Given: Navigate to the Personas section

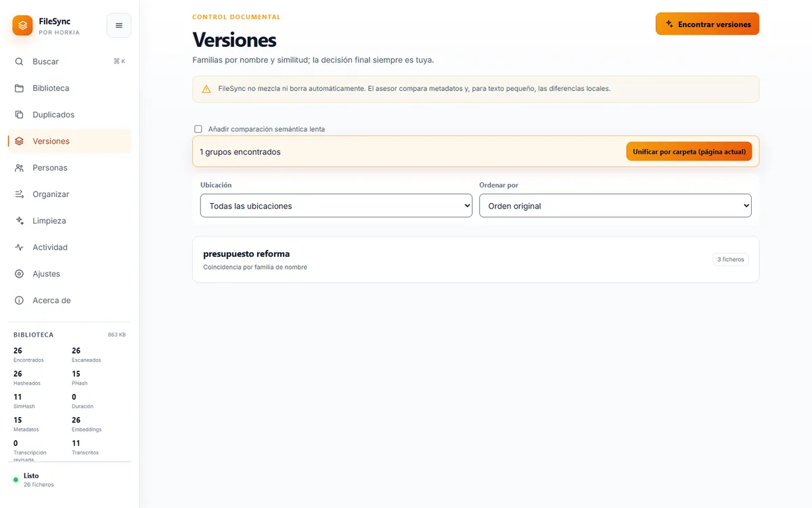Looking at the screenshot, I should 70,167.
